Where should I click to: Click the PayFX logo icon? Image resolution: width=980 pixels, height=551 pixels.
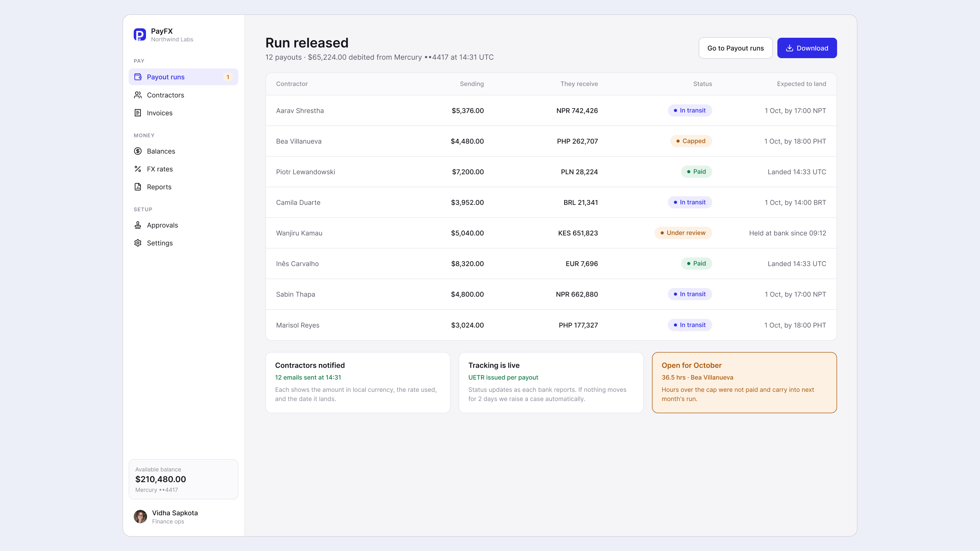click(140, 35)
